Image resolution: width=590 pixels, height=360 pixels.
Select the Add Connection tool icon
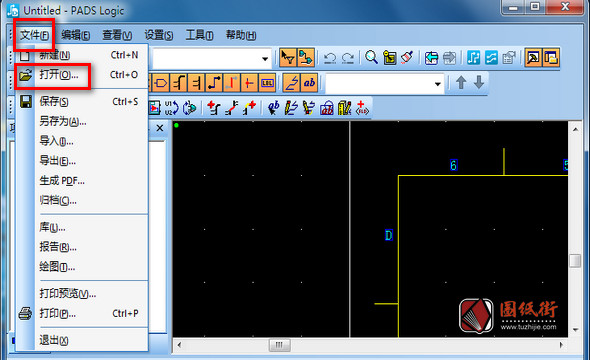[213, 108]
